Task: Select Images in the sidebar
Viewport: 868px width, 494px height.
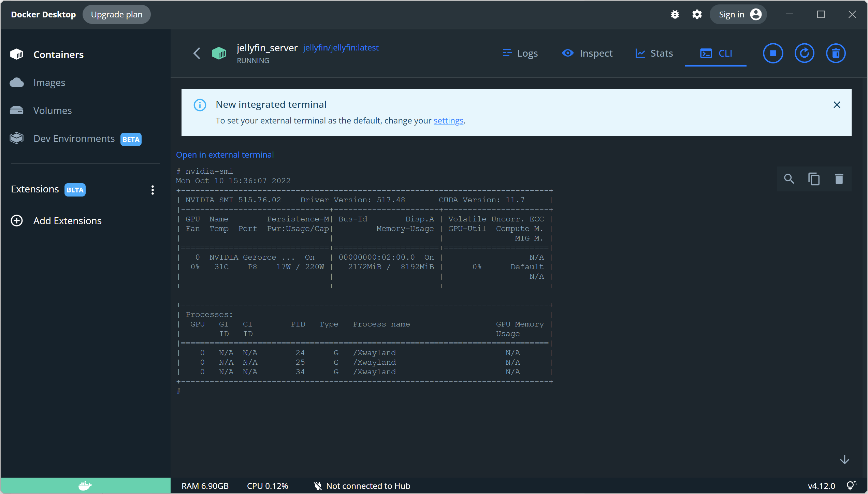Action: coord(49,82)
